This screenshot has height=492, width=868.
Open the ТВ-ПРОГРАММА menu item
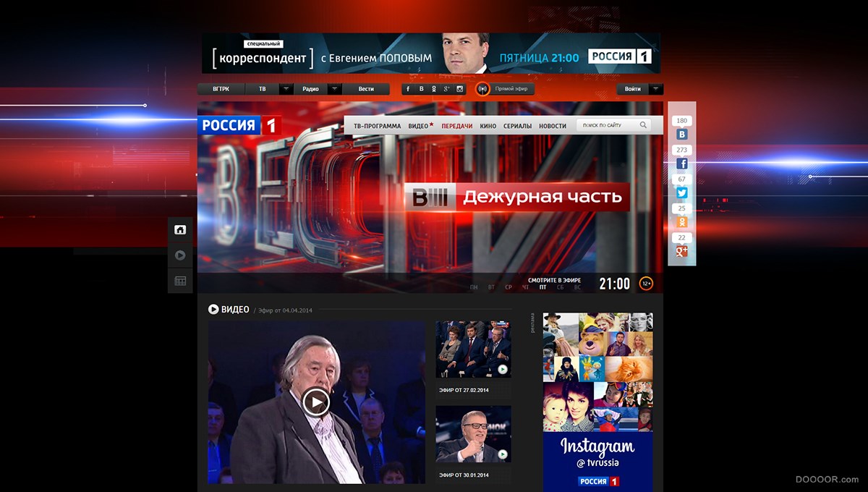(377, 126)
